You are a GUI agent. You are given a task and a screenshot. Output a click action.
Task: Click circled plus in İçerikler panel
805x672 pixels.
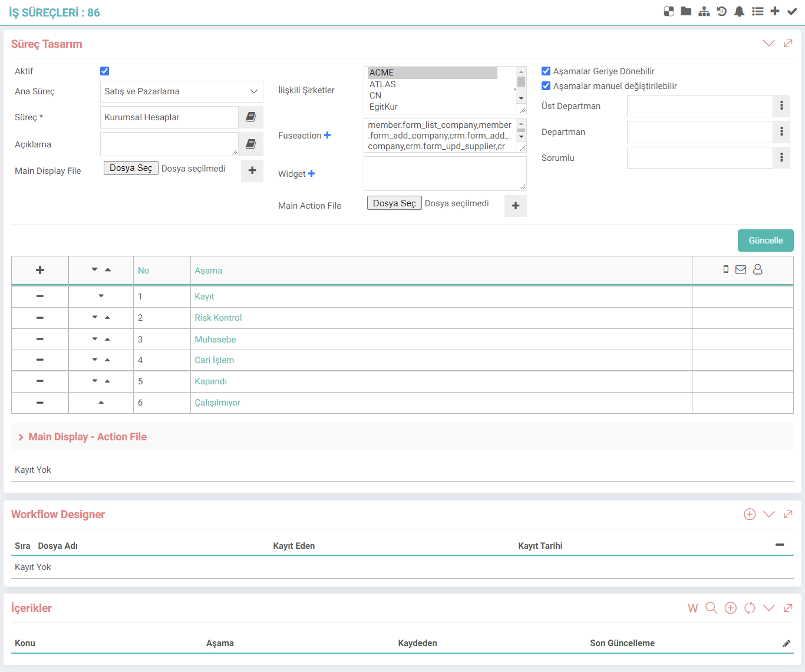click(x=731, y=608)
